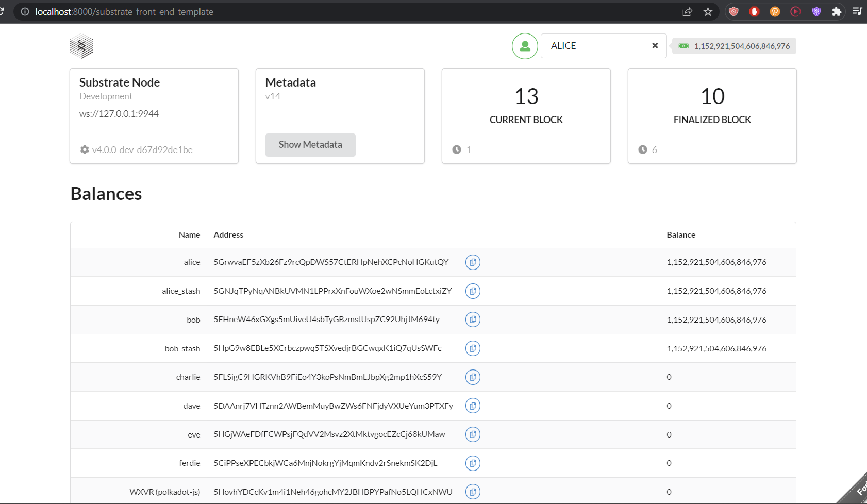Click the Name column header
This screenshot has height=504, width=867.
pyautogui.click(x=189, y=235)
